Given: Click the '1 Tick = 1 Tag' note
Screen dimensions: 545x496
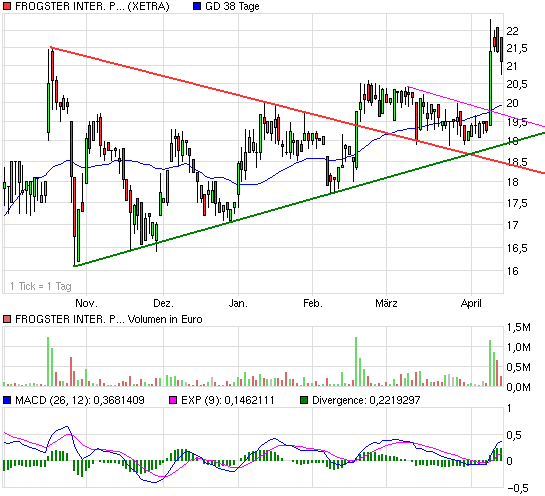Looking at the screenshot, I should [41, 286].
